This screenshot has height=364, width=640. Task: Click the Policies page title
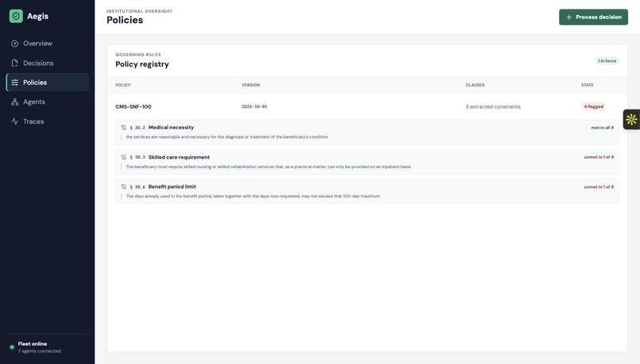125,20
